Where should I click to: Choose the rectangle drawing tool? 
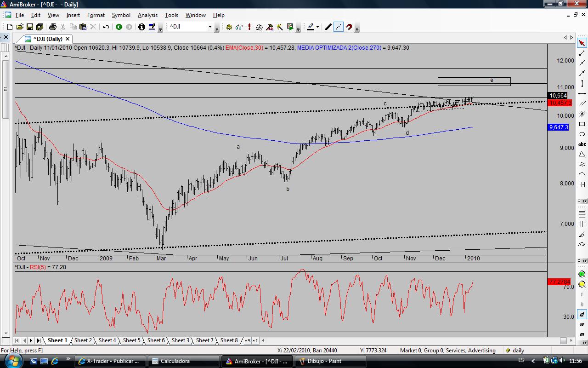click(582, 124)
